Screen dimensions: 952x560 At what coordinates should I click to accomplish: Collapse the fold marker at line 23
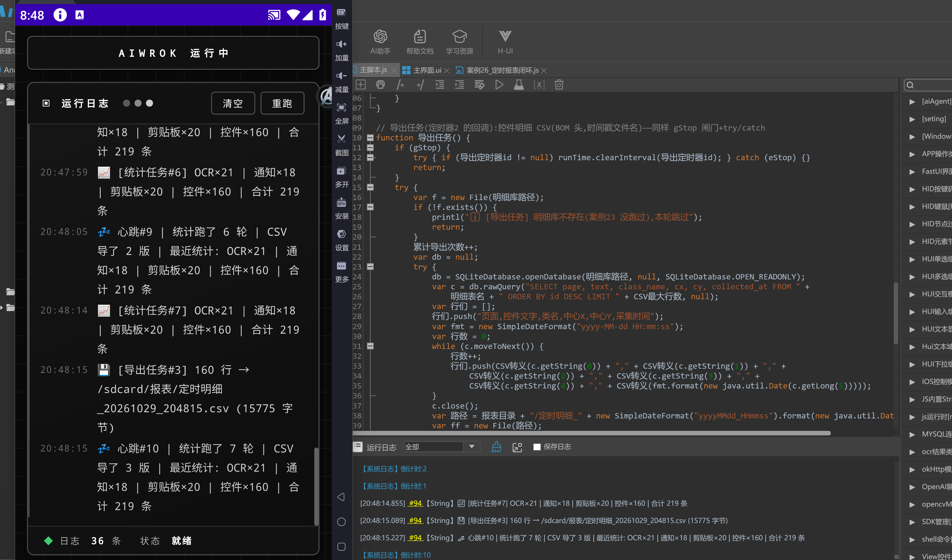(370, 267)
